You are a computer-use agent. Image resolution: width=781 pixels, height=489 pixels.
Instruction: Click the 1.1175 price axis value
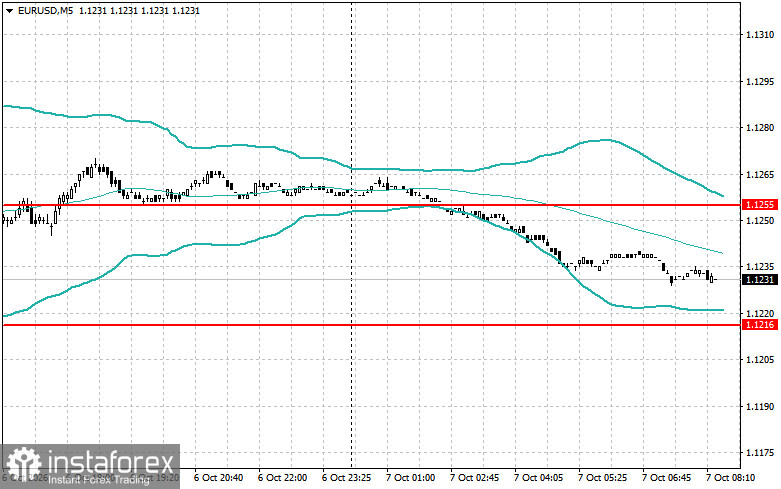click(760, 453)
